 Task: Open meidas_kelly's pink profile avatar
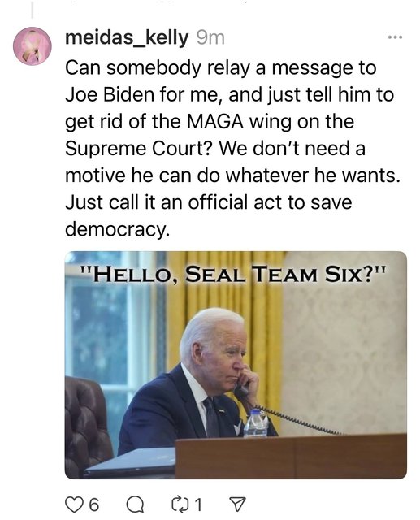click(32, 46)
